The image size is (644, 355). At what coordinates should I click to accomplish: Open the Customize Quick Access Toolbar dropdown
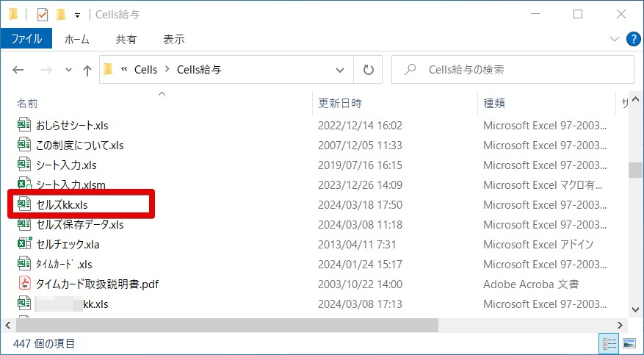click(77, 15)
